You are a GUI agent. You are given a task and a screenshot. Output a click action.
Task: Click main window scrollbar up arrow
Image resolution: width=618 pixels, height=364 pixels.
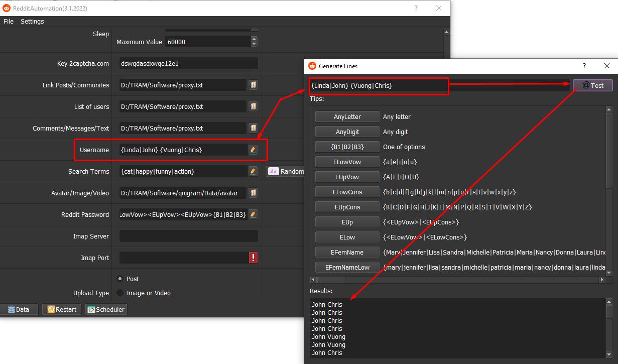coord(447,32)
